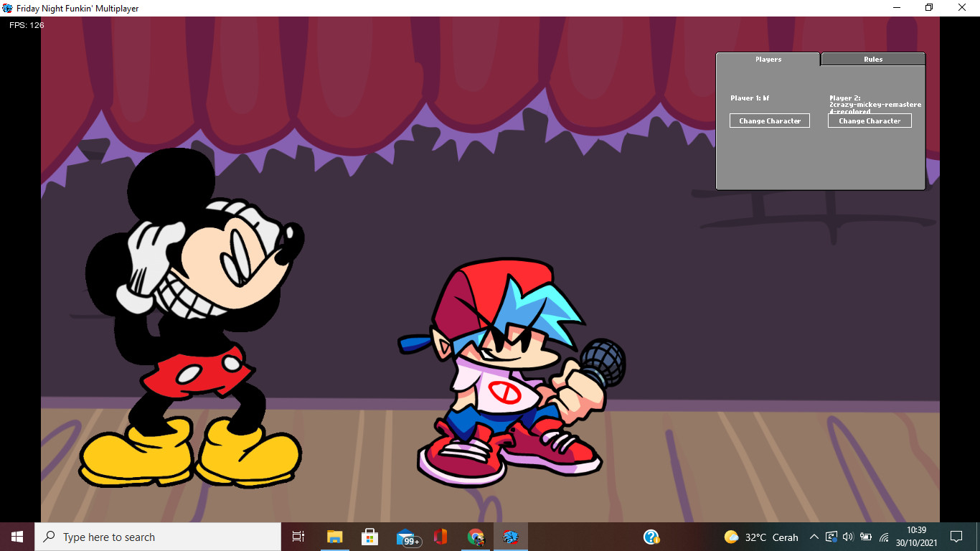Launch Microsoft Store from taskbar
Screen dimensions: 980x551
click(369, 537)
